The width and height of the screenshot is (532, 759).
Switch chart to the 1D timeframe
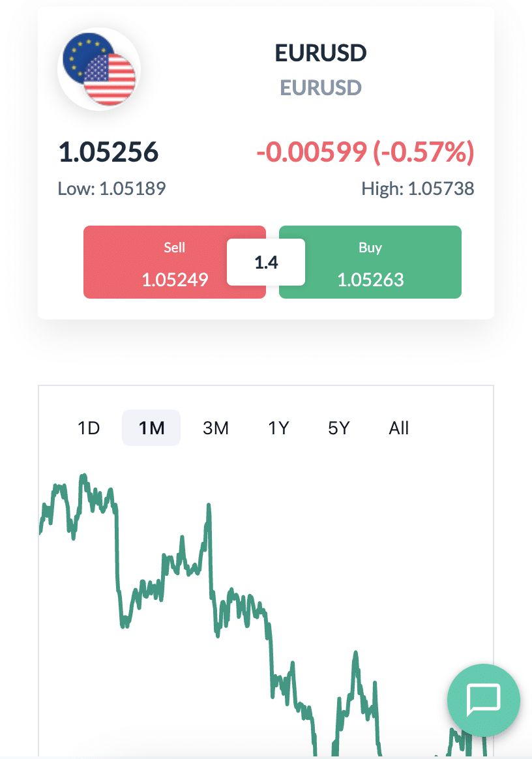pos(89,428)
